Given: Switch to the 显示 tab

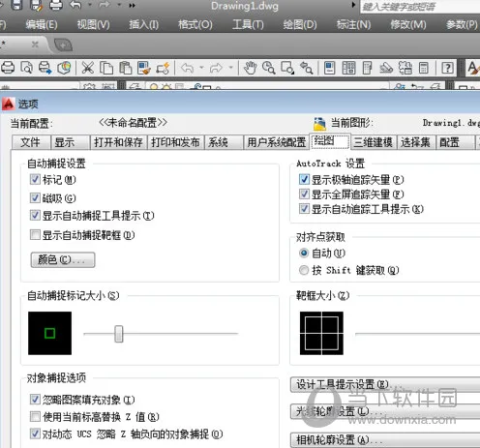Looking at the screenshot, I should (71, 142).
